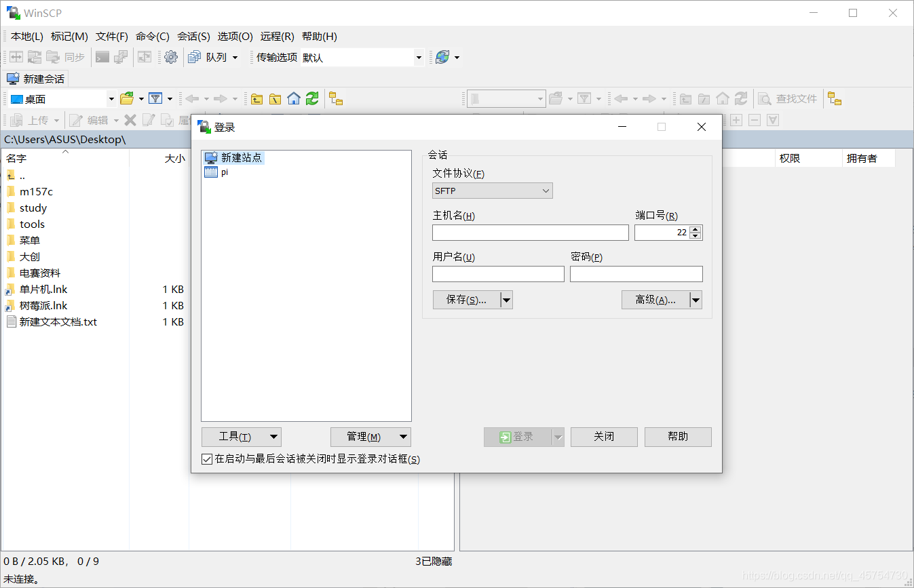Click the remote panel filter icon

click(584, 99)
